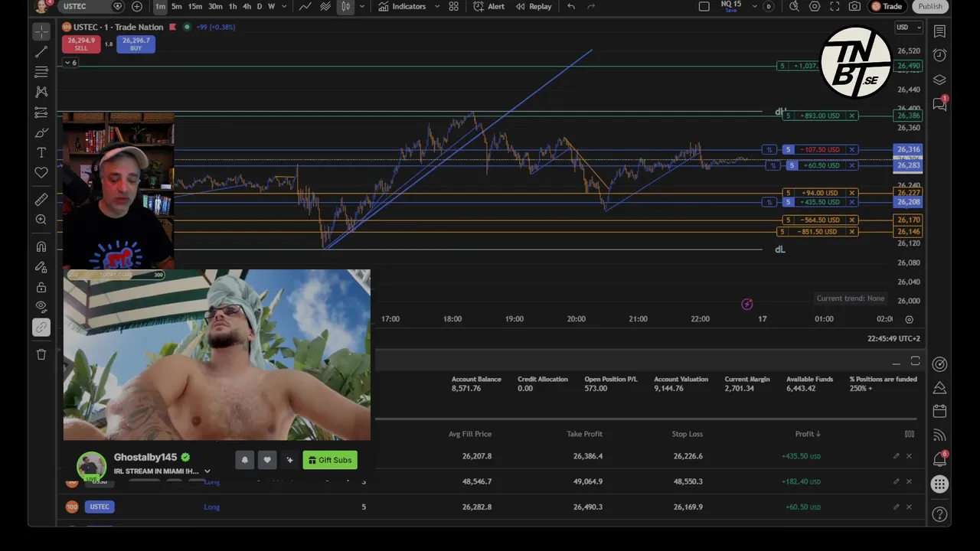Close the +893.00 USD order line

pyautogui.click(x=852, y=116)
